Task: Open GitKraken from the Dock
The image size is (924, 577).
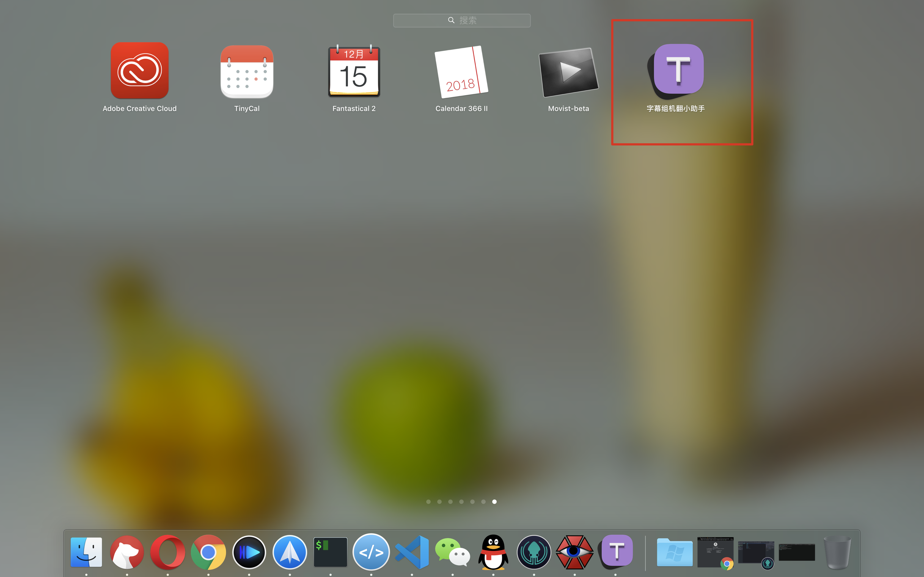Action: pos(534,552)
